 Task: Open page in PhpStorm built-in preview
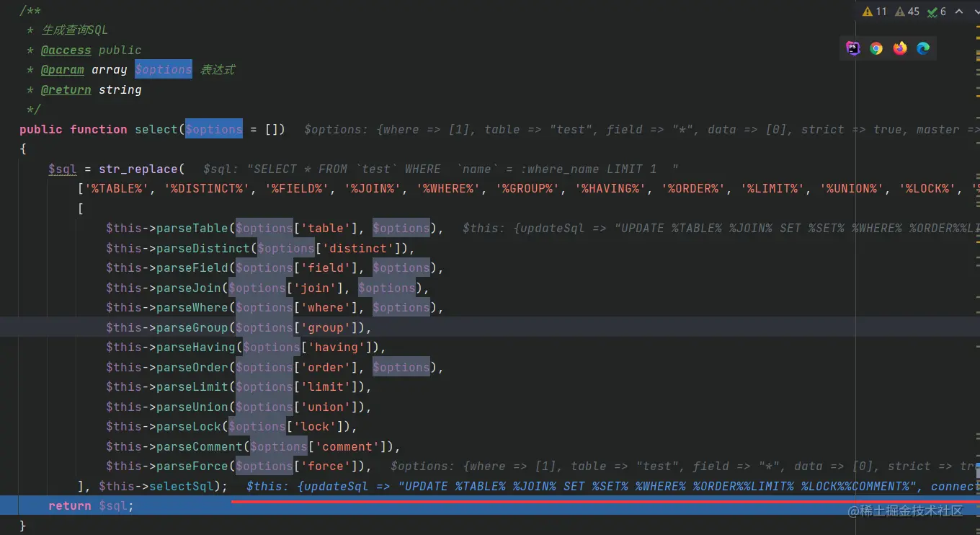(853, 48)
